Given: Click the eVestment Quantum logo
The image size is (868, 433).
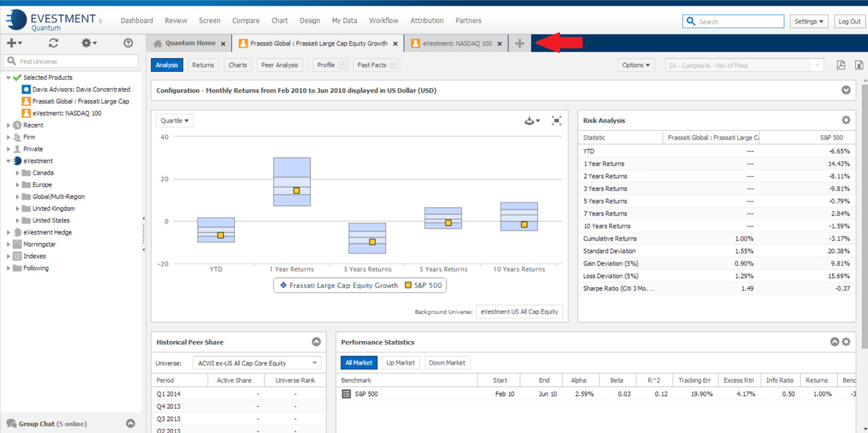Looking at the screenshot, I should 51,21.
